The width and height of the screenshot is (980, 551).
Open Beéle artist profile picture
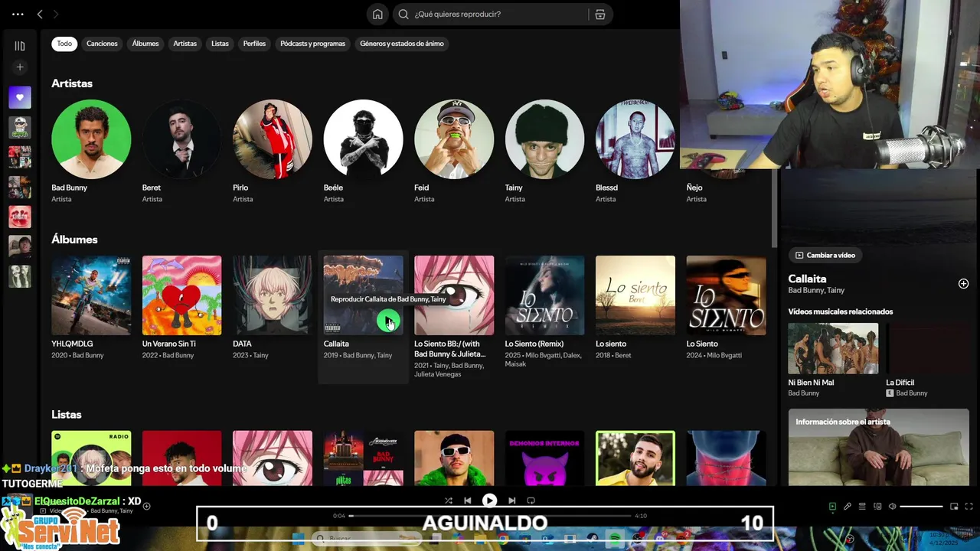click(x=363, y=139)
